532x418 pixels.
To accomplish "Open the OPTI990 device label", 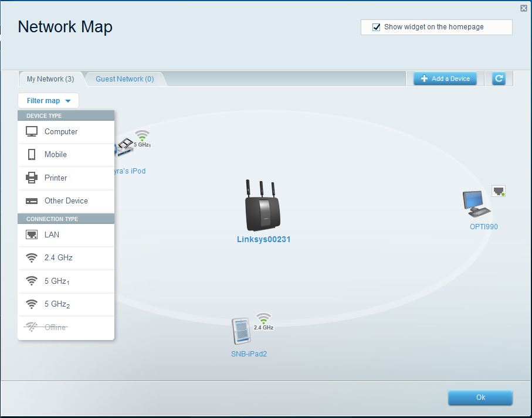I will 483,227.
